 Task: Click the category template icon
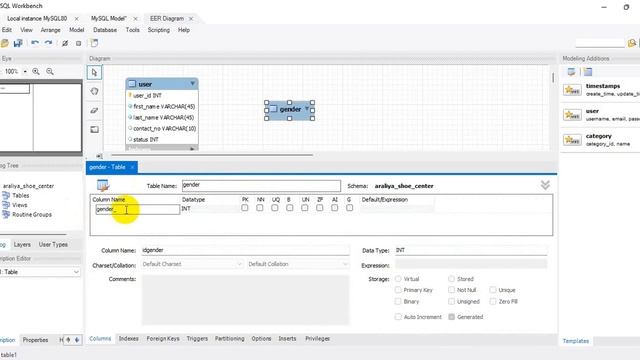(572, 140)
